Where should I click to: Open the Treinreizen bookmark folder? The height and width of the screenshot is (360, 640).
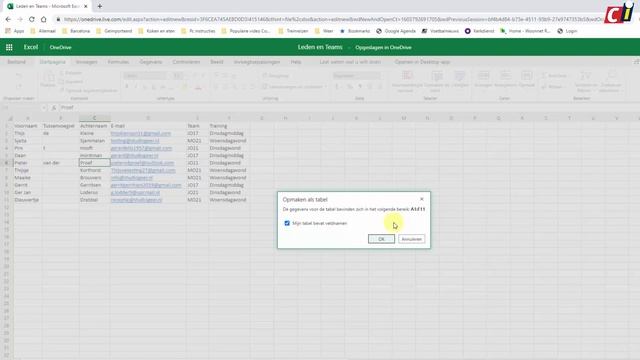[x=293, y=31]
